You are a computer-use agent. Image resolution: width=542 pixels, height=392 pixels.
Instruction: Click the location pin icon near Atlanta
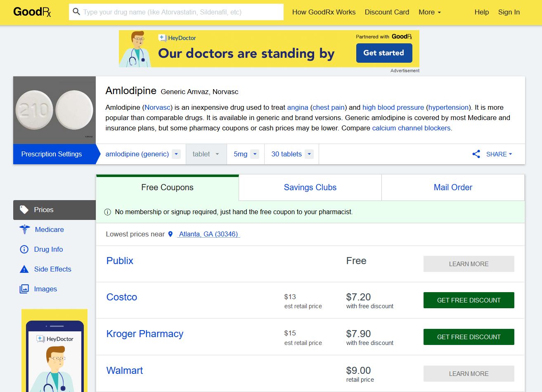(170, 234)
